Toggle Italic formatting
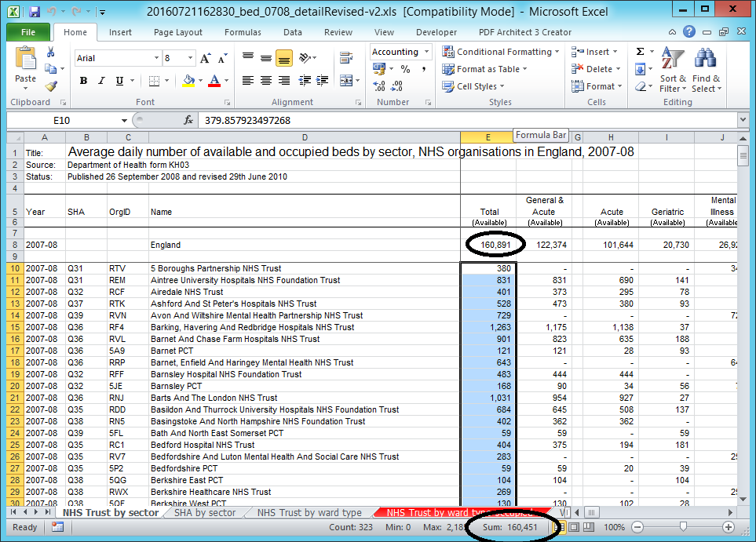 (101, 81)
